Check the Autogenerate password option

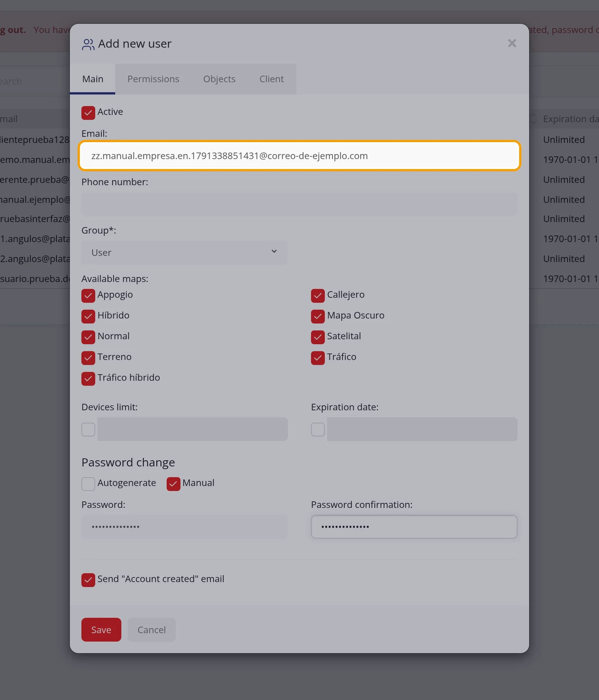[x=88, y=484]
